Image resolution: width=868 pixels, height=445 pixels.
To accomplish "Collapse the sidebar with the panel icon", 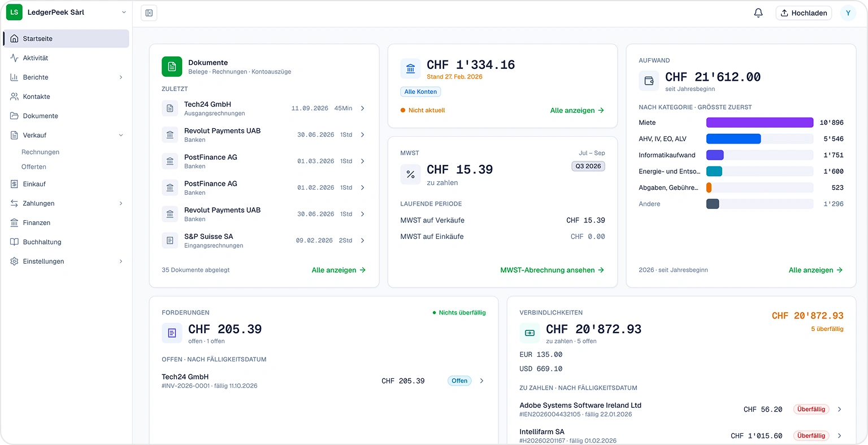I will click(149, 13).
